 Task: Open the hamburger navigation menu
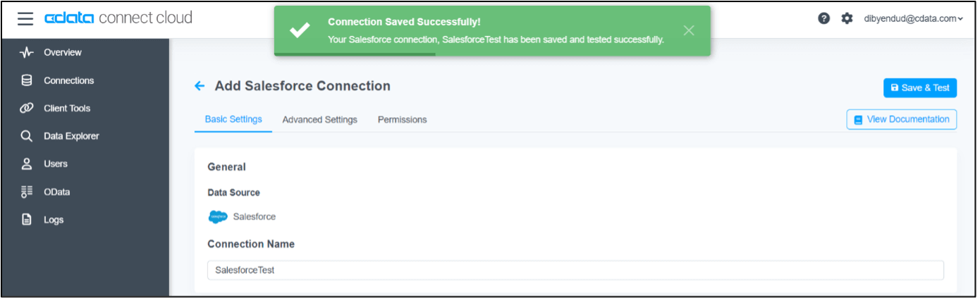(25, 19)
